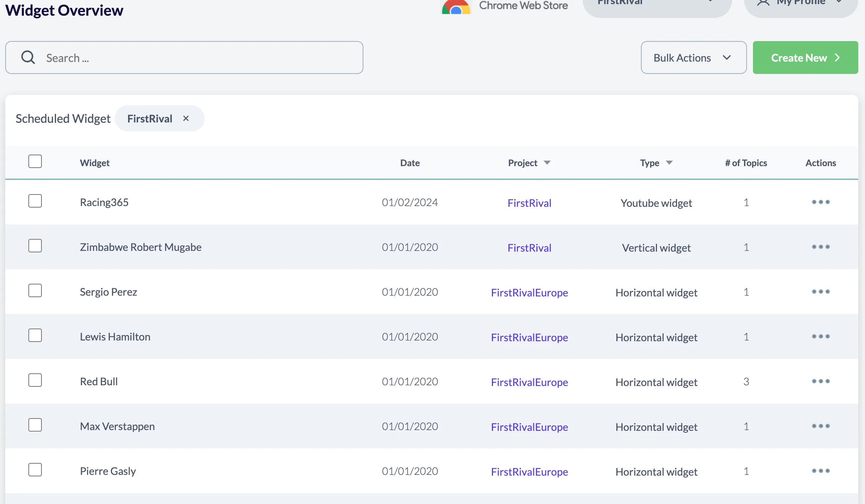Open actions menu for Zimbabwe Robert Mugabe
This screenshot has width=865, height=504.
(821, 247)
